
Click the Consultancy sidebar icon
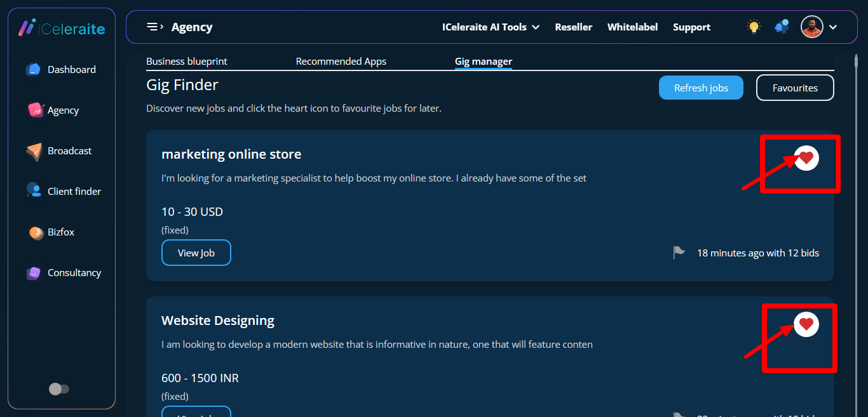click(x=34, y=273)
